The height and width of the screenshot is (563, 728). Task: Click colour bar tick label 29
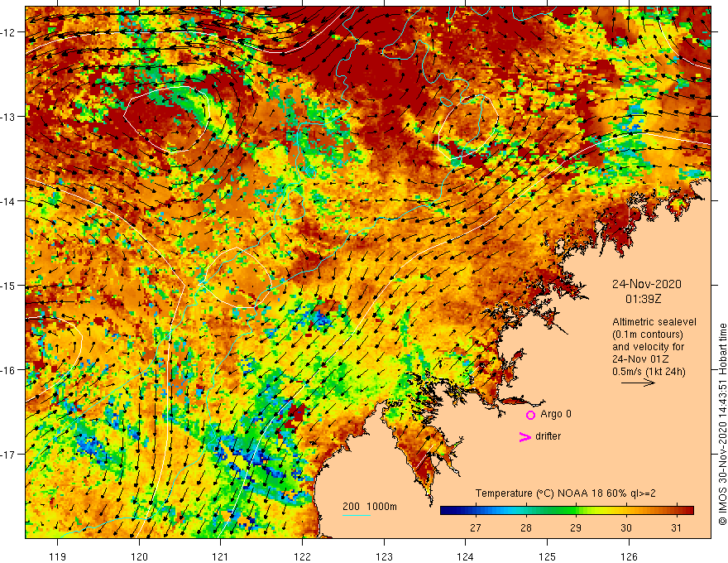click(576, 527)
